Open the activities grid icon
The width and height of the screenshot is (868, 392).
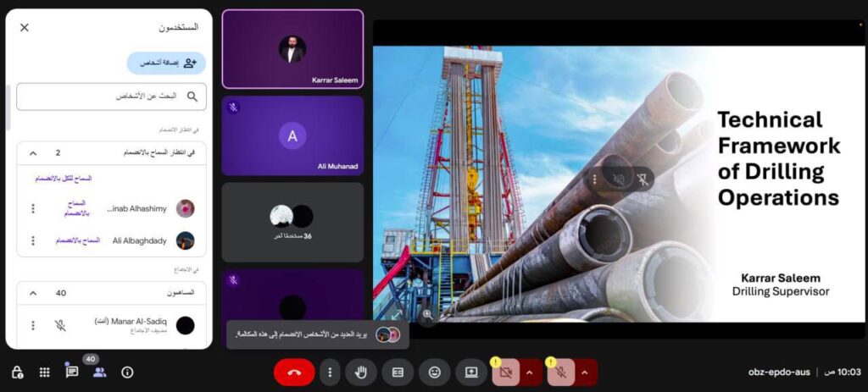[45, 372]
